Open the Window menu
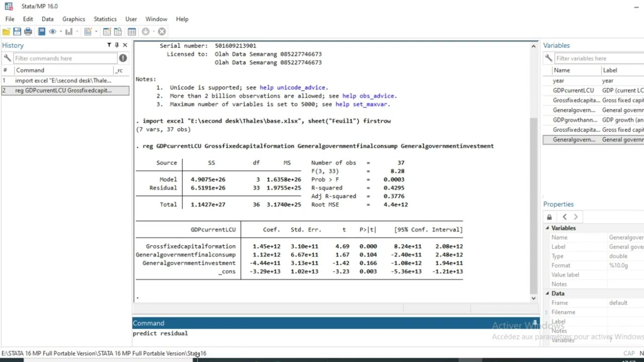Screen dimensions: 644x362 tap(156, 19)
